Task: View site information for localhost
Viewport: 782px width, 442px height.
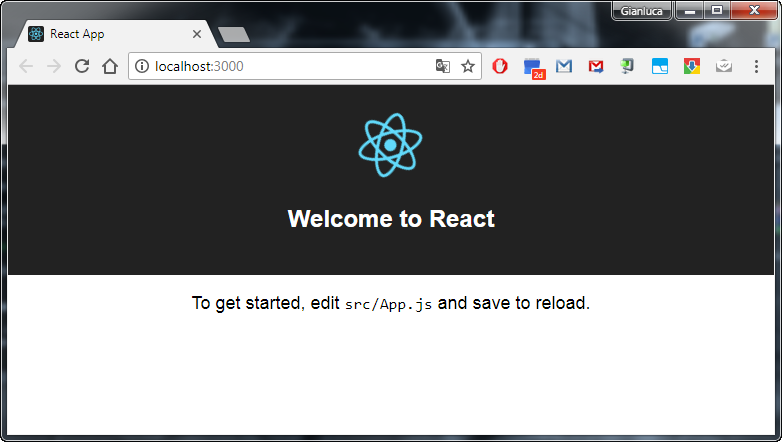Action: click(x=142, y=66)
